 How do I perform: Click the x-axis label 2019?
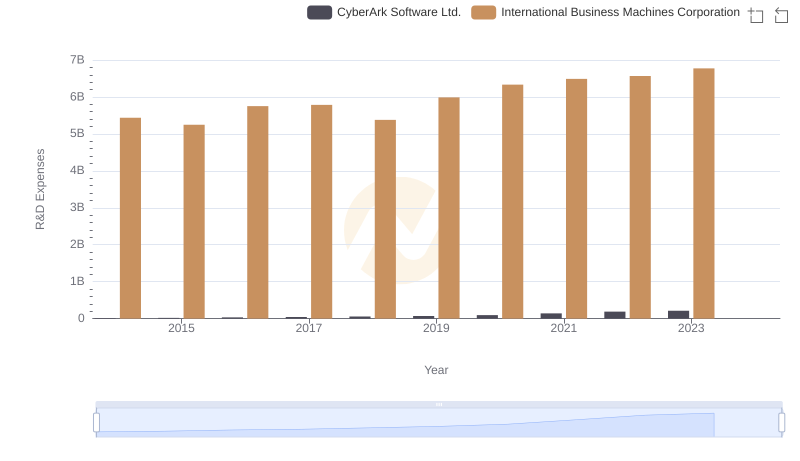[x=436, y=328]
